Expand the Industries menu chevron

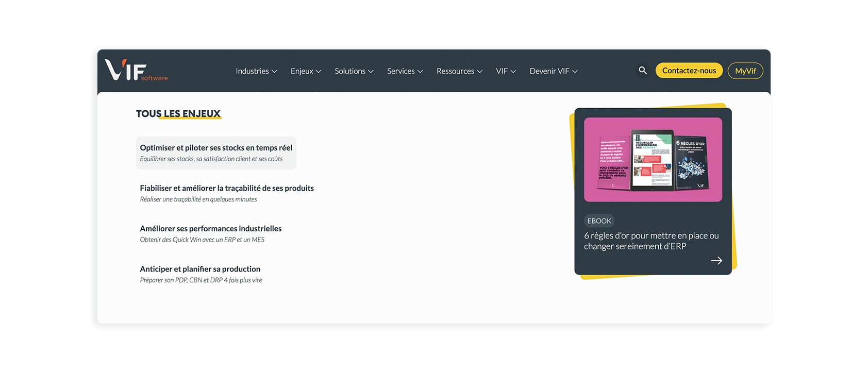(x=274, y=72)
